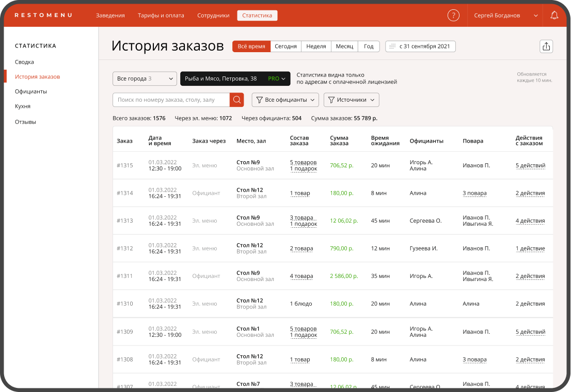571x392 pixels.
Task: Open notifications via the bell icon
Action: pyautogui.click(x=554, y=15)
